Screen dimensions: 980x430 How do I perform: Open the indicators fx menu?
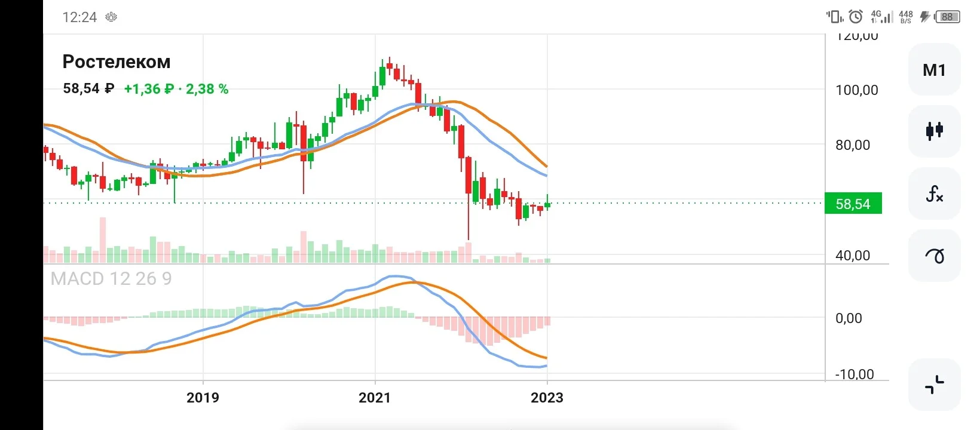tap(934, 193)
